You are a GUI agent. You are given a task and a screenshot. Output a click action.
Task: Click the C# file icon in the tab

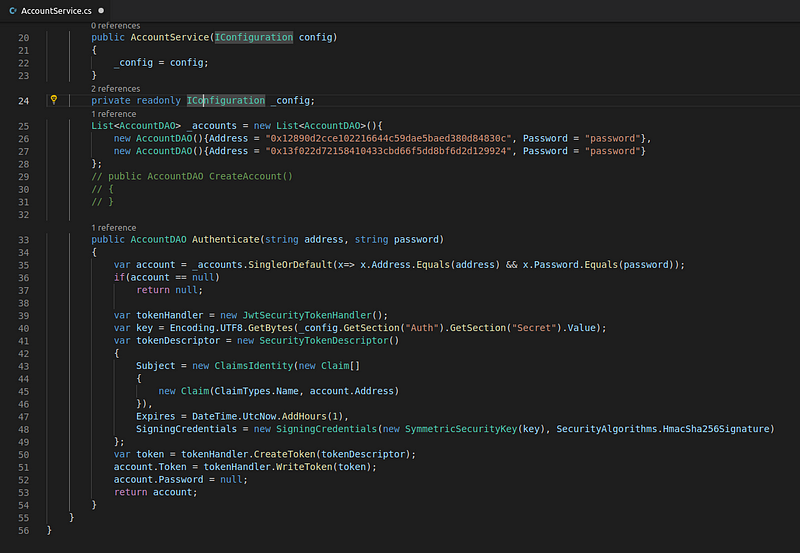coord(13,10)
